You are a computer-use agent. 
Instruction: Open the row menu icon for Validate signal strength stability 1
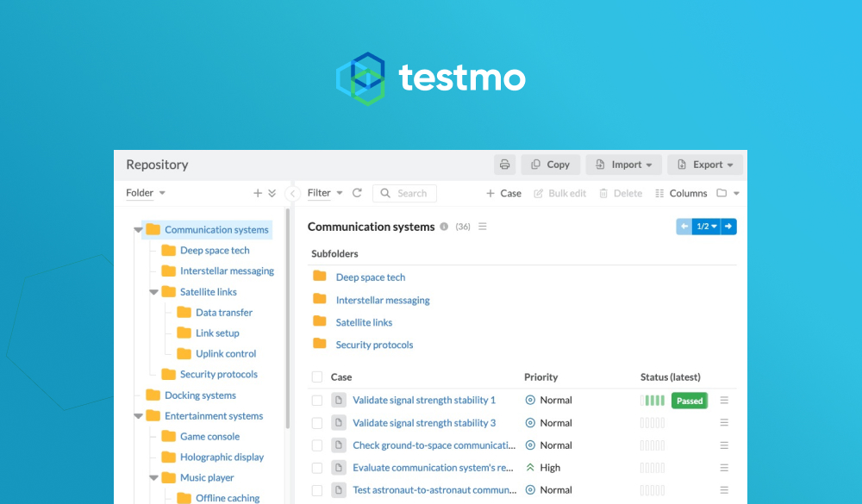[x=722, y=400]
